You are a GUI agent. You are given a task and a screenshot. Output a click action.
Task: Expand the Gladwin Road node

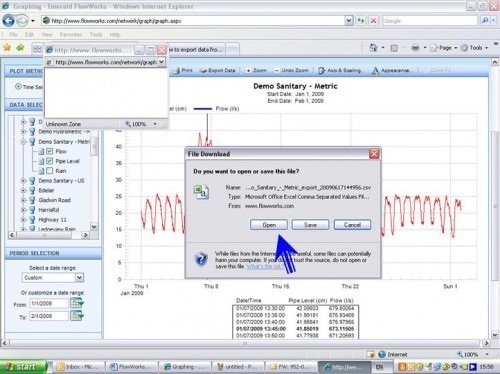[23, 200]
